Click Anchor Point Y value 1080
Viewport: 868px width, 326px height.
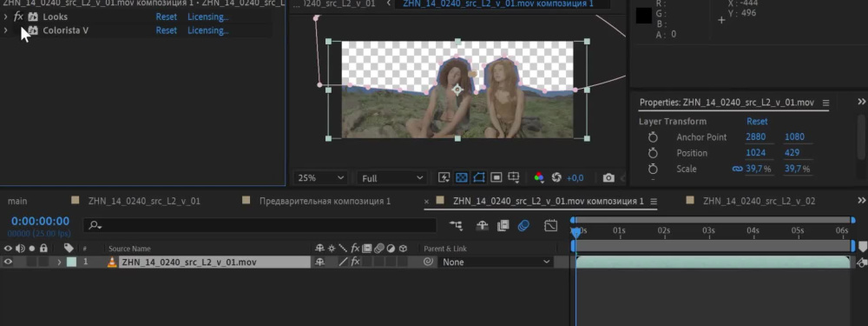click(794, 137)
